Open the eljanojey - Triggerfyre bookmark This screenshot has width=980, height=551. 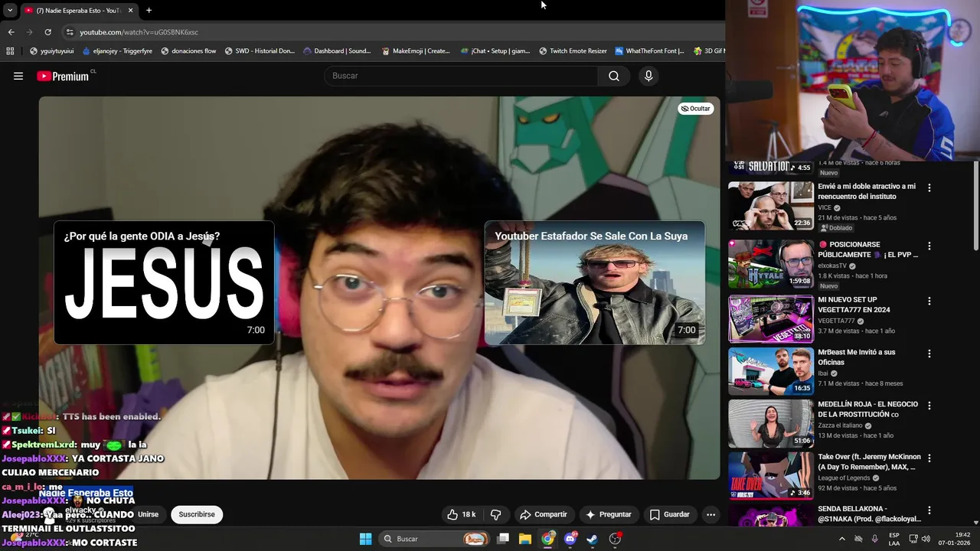pyautogui.click(x=116, y=51)
